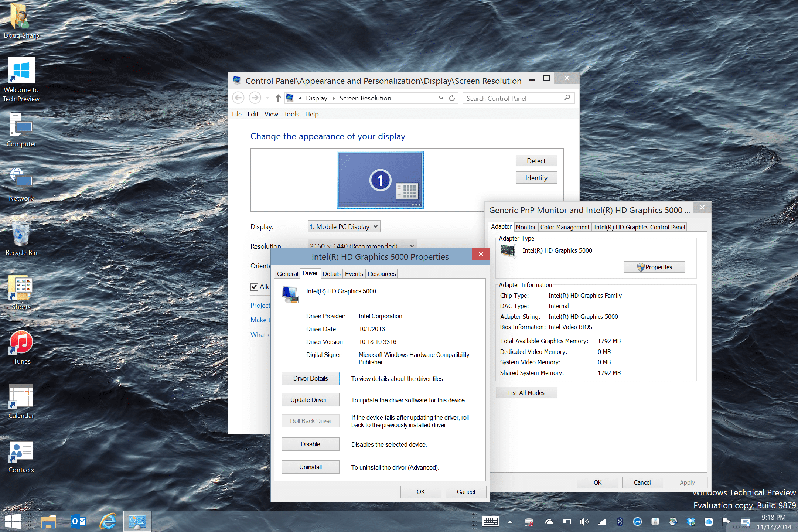798x532 pixels.
Task: Select the Calendar desktop shortcut
Action: (21, 401)
